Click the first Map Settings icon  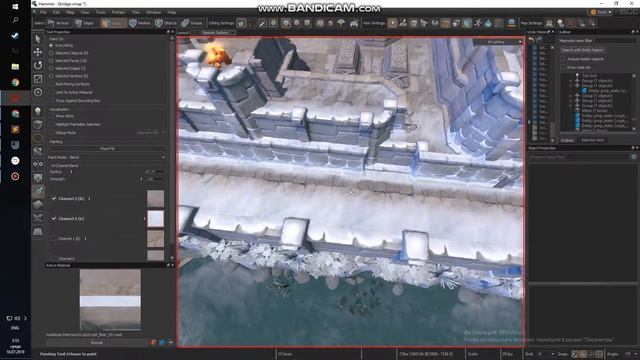[x=549, y=23]
